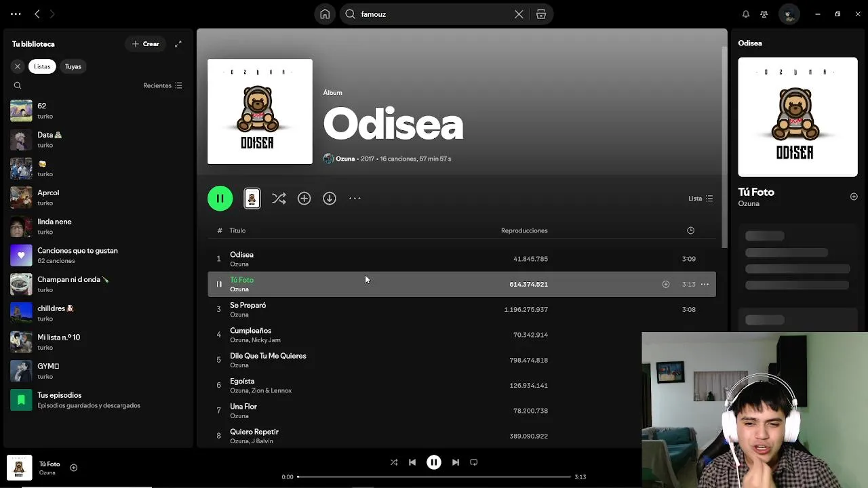
Task: Add Tú Foto to liked songs in row
Action: (x=666, y=284)
